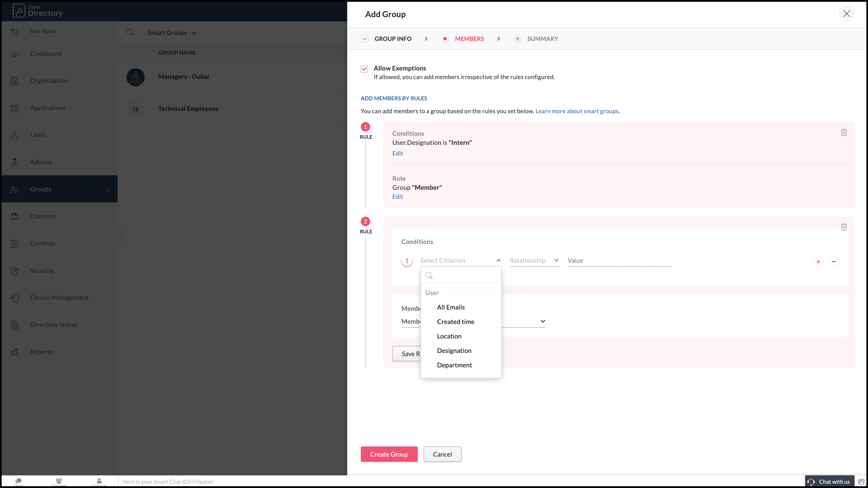Collapse the Select Criterion dropdown
868x488 pixels.
point(498,260)
